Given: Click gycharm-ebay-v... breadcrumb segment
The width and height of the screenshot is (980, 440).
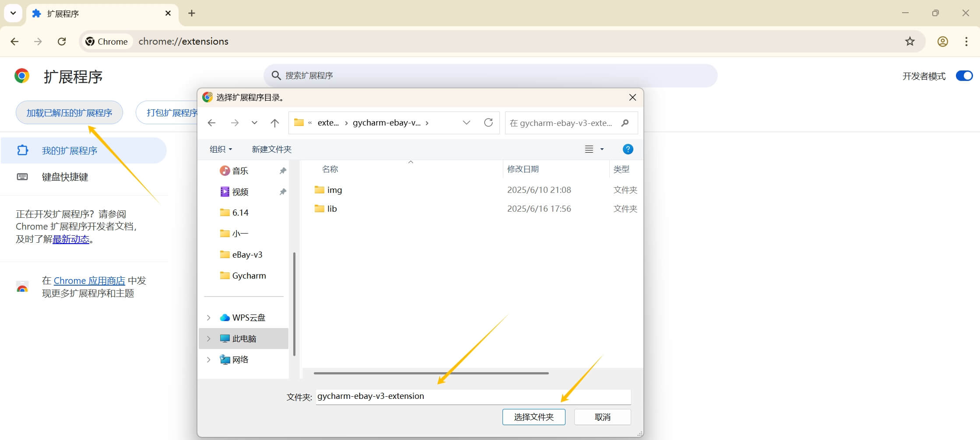Looking at the screenshot, I should 386,123.
